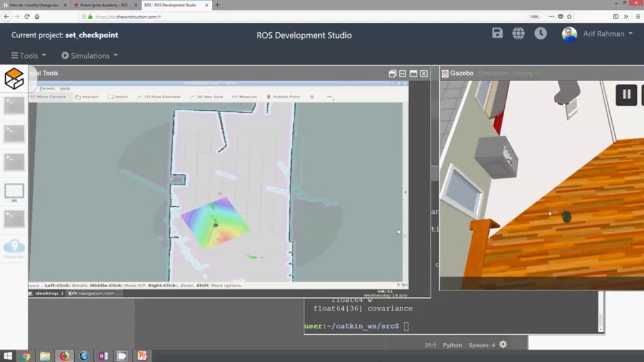The image size is (644, 362).
Task: Click the browser address bar URL
Action: tap(128, 17)
